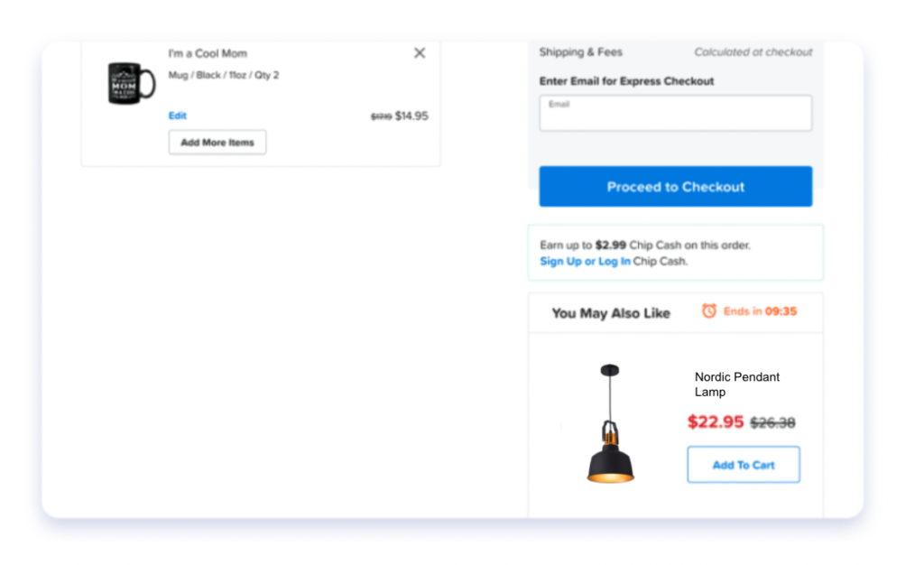924x565 pixels.
Task: Focus the Email input field
Action: 675,113
